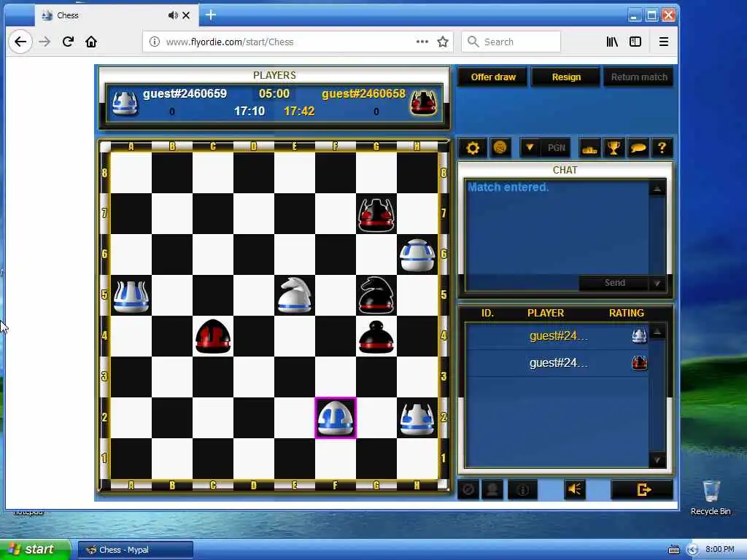Screen dimensions: 747x560
Task: Bookmark this page with star icon
Action: (x=443, y=42)
